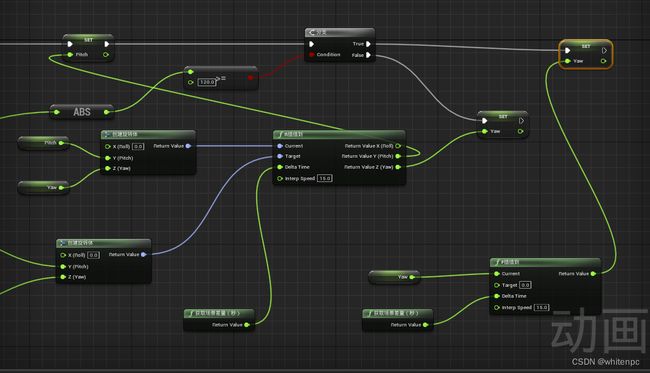The height and width of the screenshot is (373, 650).
Task: Edit 15.0 Interp Speed on rotator interp node
Action: (325, 178)
